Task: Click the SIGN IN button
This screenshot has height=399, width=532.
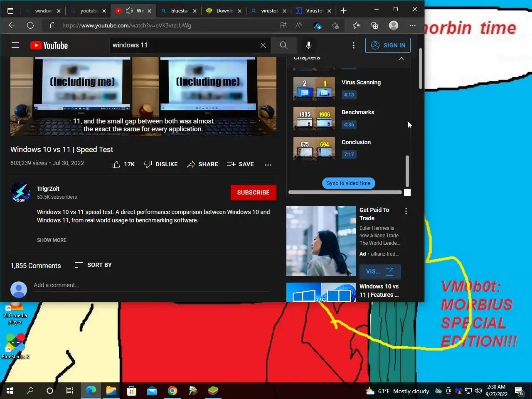Action: (x=388, y=45)
